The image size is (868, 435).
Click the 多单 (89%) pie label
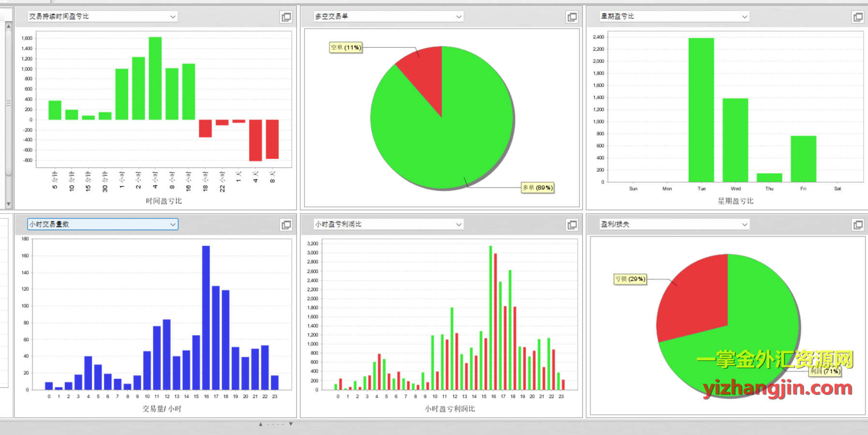click(537, 188)
